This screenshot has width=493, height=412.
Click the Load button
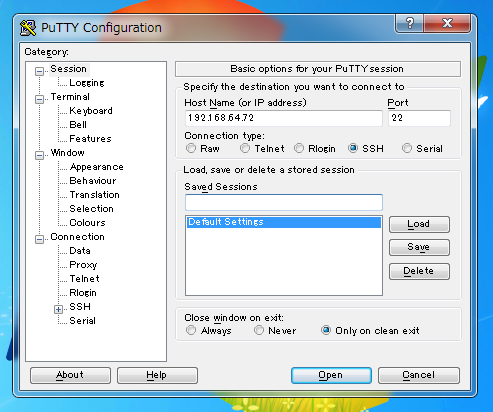click(x=419, y=224)
